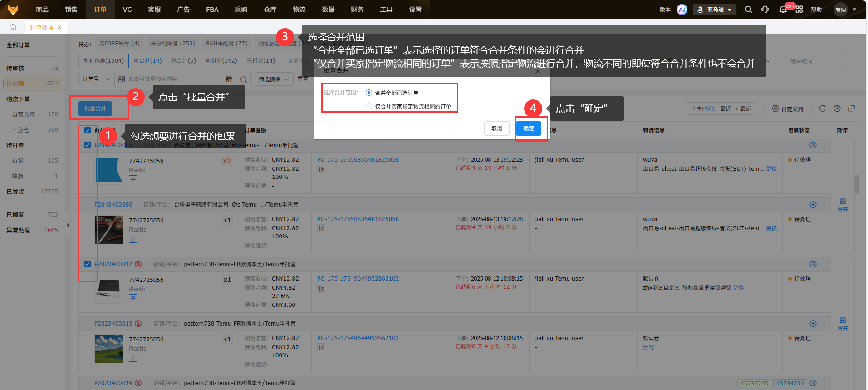Image resolution: width=868 pixels, height=390 pixels.
Task: Open the 订单号 search field selector
Action: point(96,79)
